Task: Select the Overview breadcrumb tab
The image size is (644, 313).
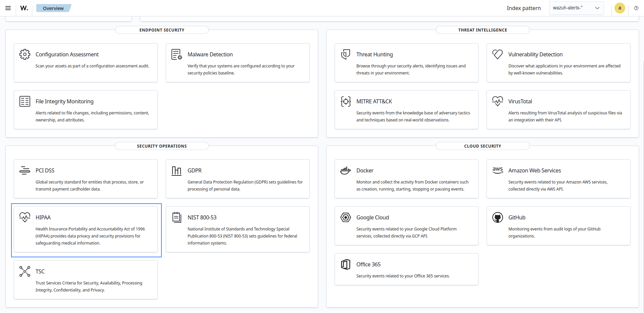Action: coord(53,8)
